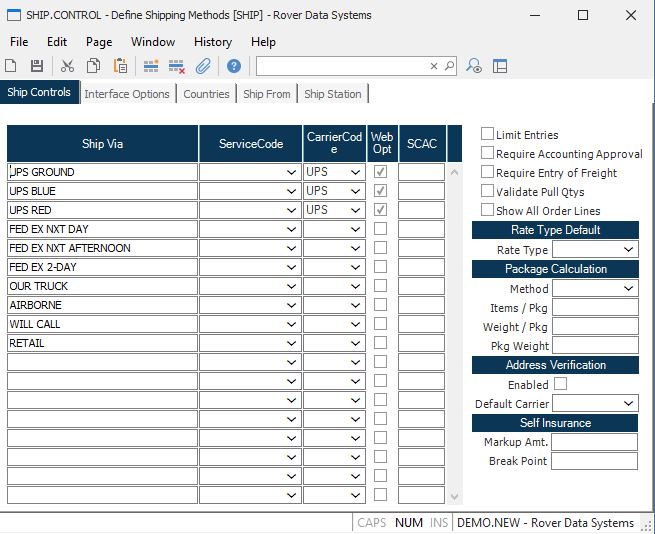
Task: Open Help with the question mark icon
Action: click(x=233, y=66)
